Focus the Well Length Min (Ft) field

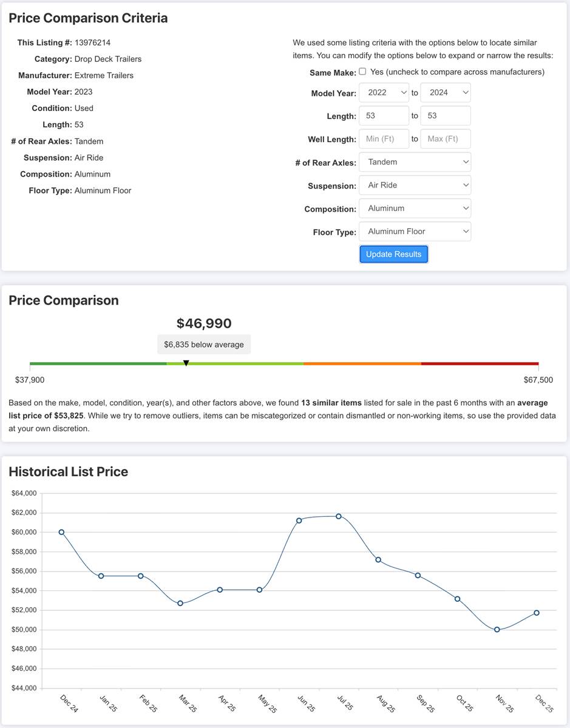click(384, 139)
